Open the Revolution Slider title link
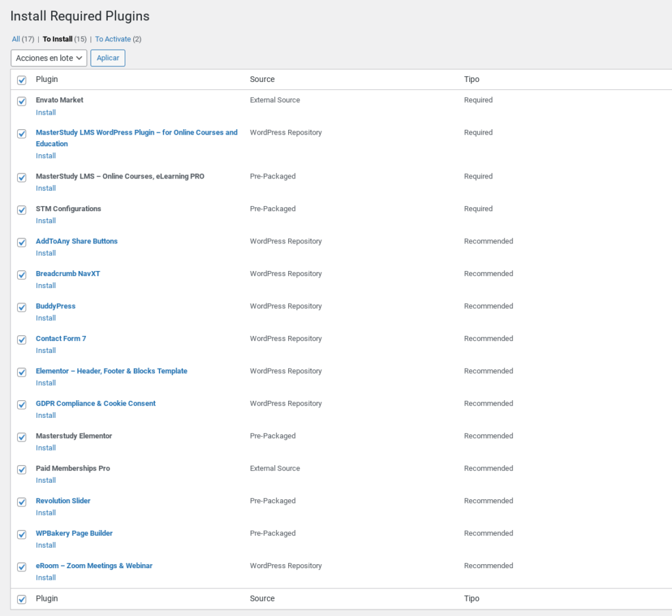This screenshot has height=616, width=672. (x=63, y=501)
